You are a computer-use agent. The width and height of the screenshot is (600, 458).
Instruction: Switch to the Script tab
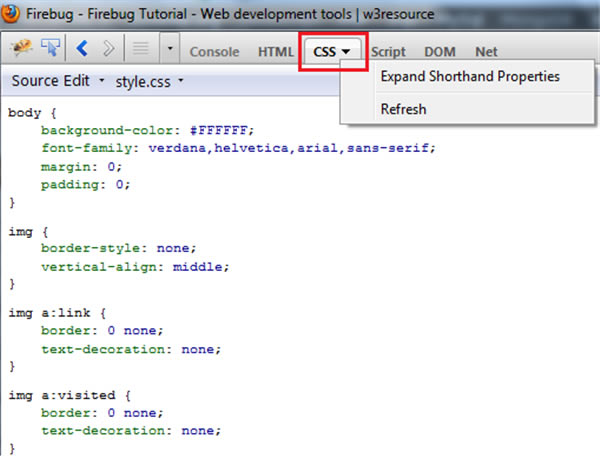pyautogui.click(x=388, y=52)
